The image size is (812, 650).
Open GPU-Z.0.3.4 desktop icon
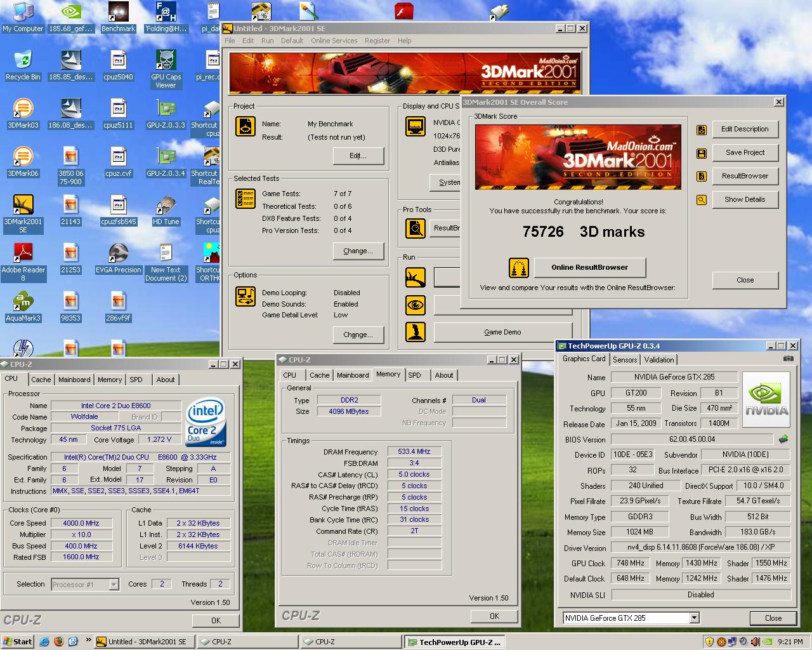pos(166,162)
